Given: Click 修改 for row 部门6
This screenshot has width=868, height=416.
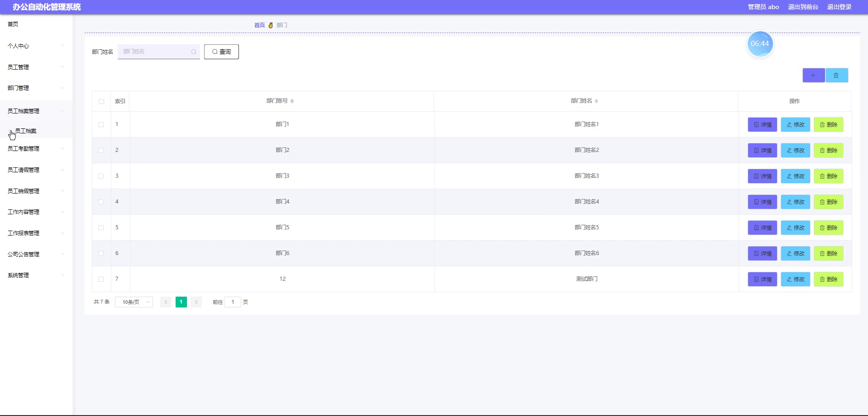Looking at the screenshot, I should (x=796, y=254).
